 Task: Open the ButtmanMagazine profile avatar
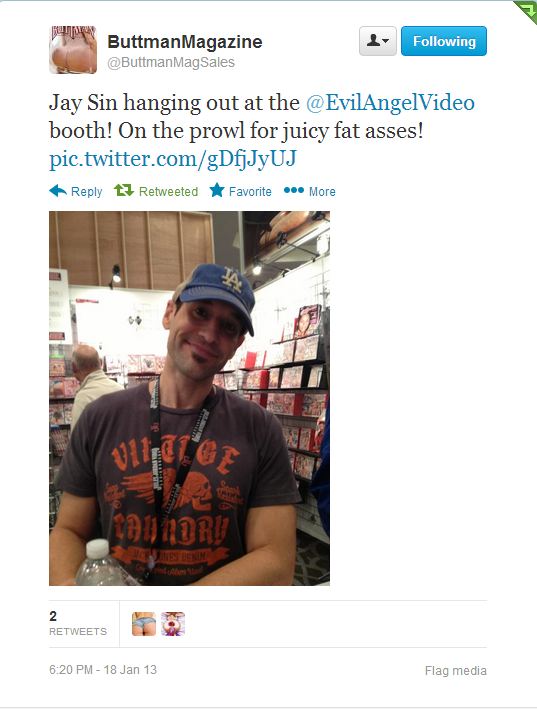(73, 50)
